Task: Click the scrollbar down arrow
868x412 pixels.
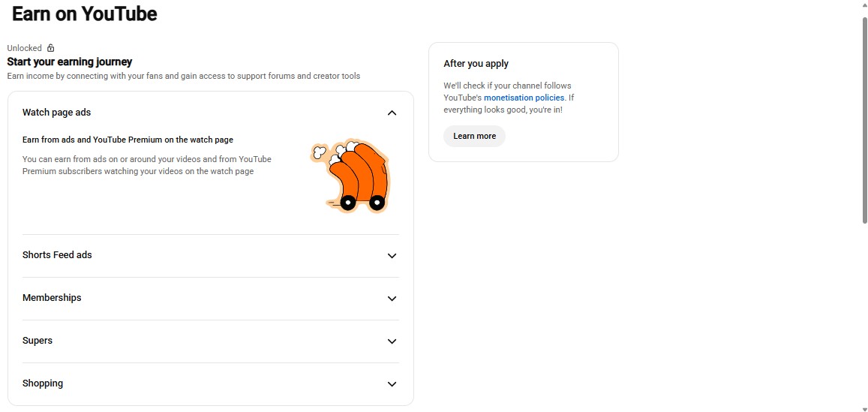Action: 865,409
